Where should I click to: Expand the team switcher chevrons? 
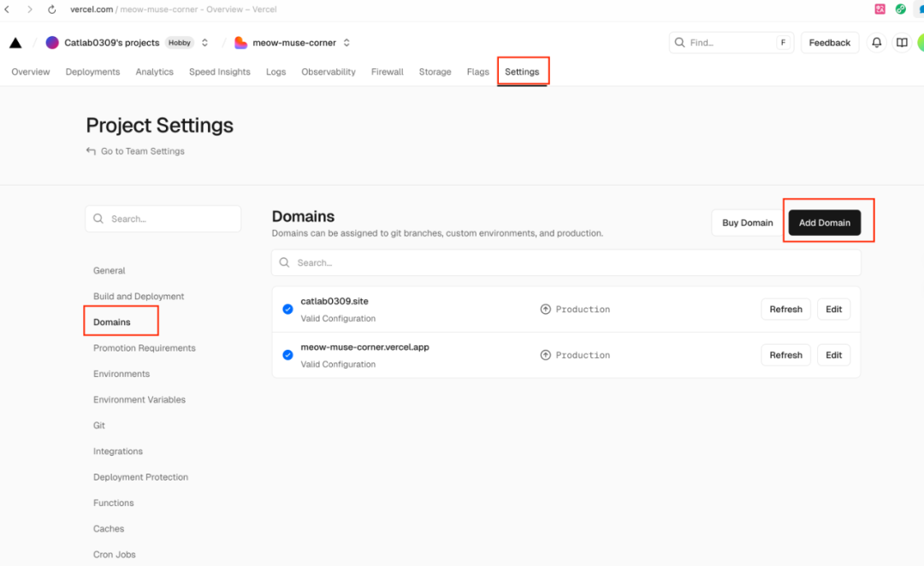(204, 43)
